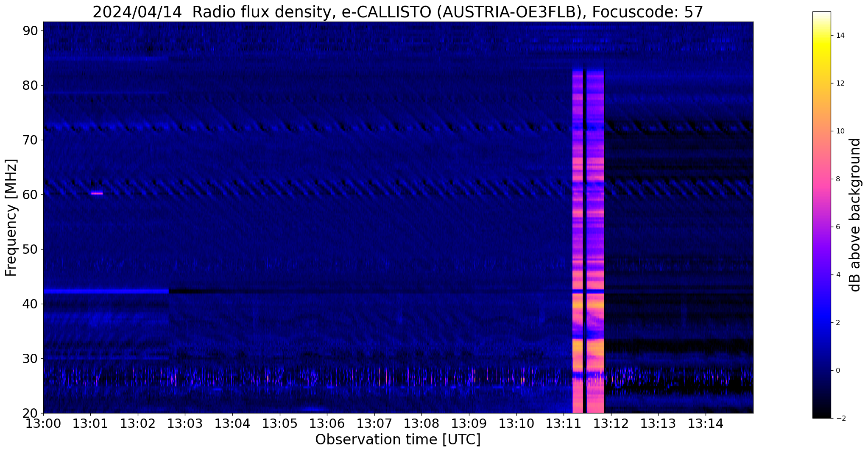The width and height of the screenshot is (868, 452).
Task: Click the 13:03 time tick label
Action: 185,423
